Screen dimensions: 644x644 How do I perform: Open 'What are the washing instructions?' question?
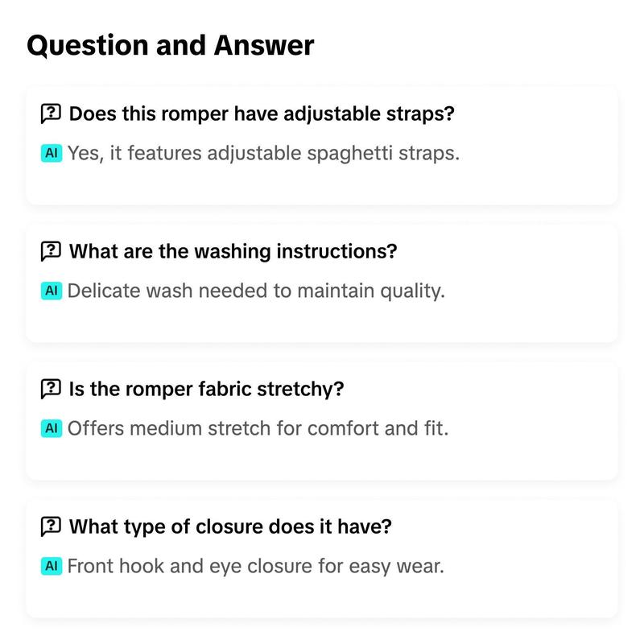click(x=233, y=251)
